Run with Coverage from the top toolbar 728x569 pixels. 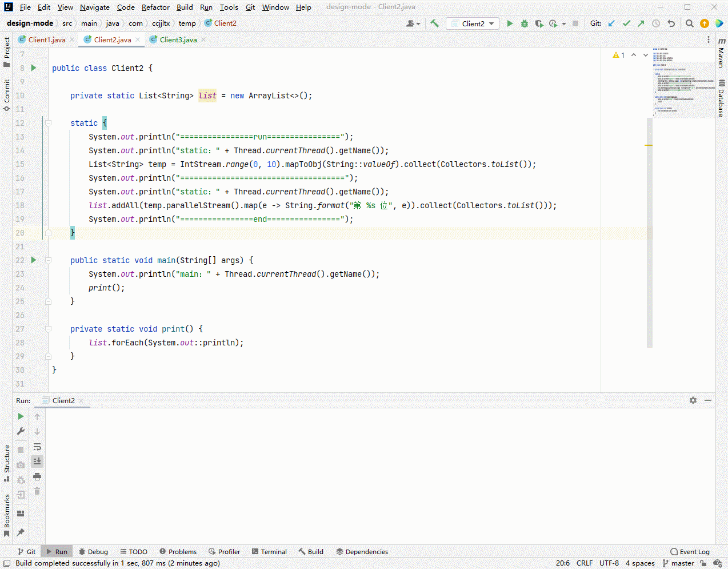click(539, 23)
